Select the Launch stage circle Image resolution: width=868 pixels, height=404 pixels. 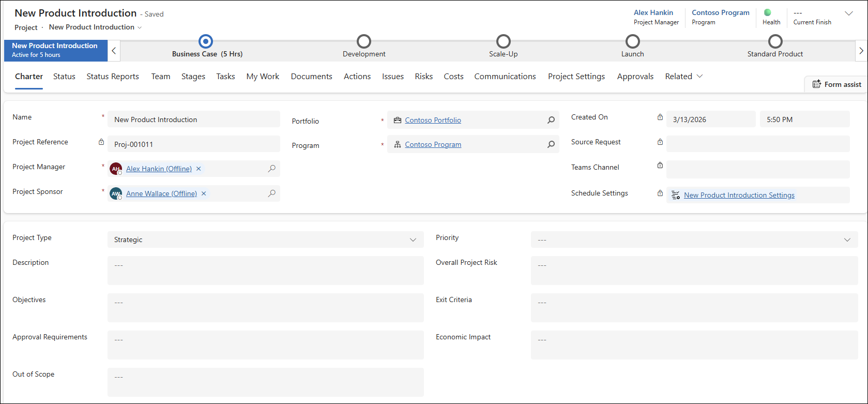click(632, 41)
